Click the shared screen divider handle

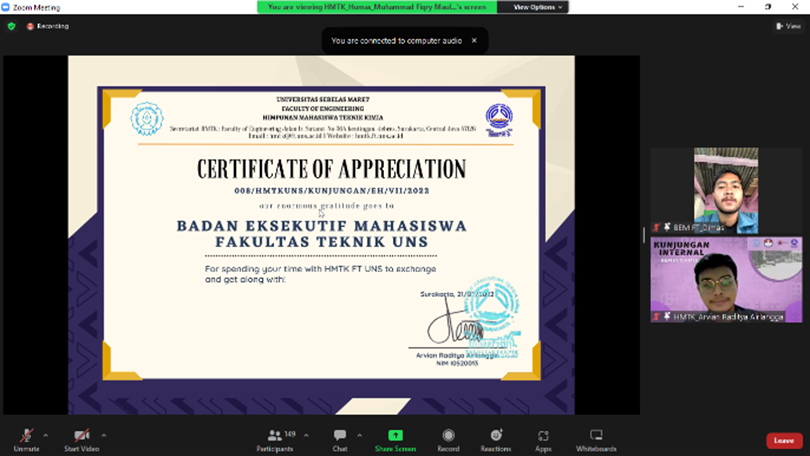coord(644,235)
